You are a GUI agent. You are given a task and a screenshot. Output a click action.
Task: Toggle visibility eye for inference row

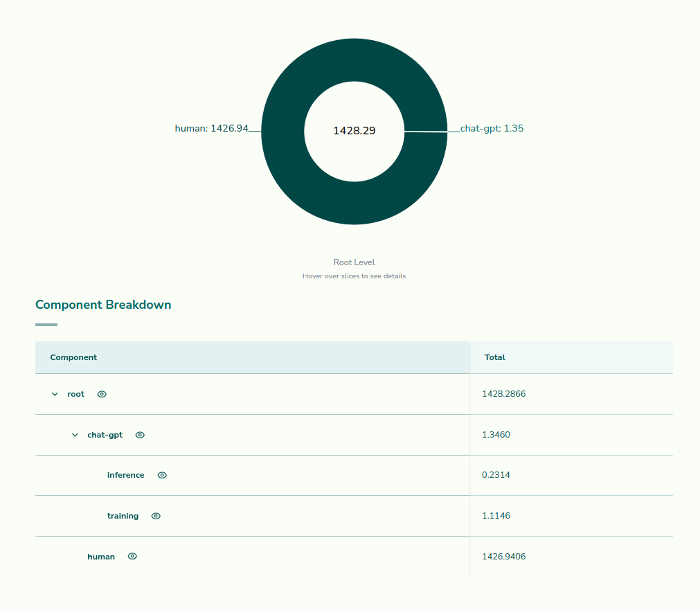[x=162, y=475]
